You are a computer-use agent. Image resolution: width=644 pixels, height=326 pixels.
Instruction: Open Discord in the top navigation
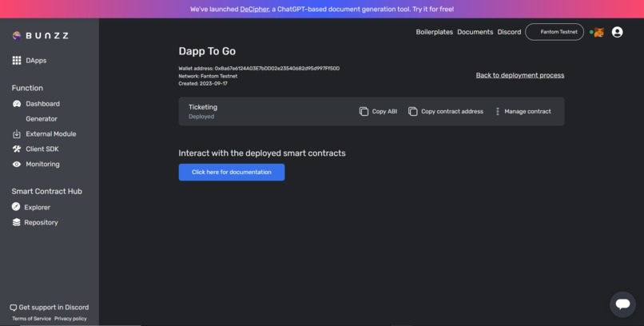point(509,32)
